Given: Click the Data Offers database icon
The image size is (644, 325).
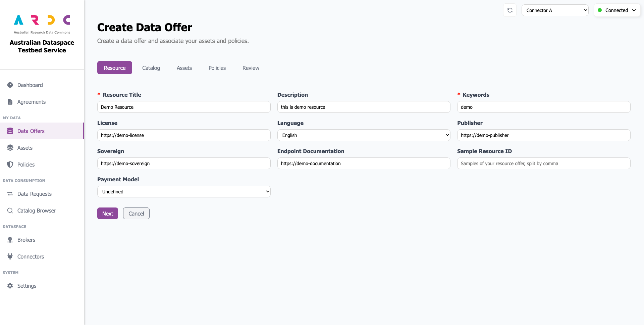Looking at the screenshot, I should (10, 131).
